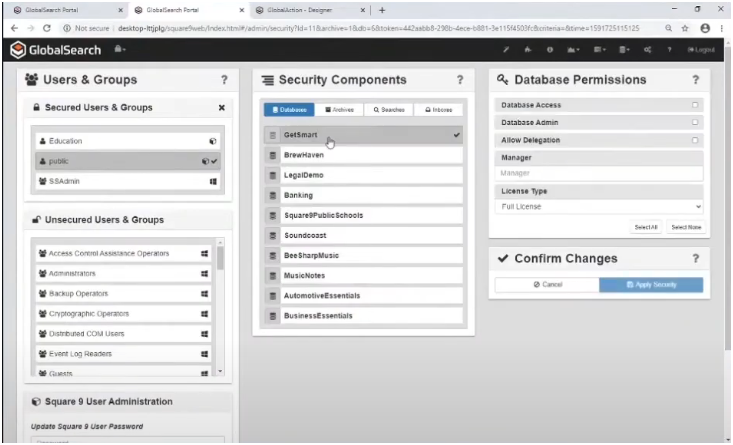Open the Security Components help question mark
733x445 pixels.
point(460,80)
